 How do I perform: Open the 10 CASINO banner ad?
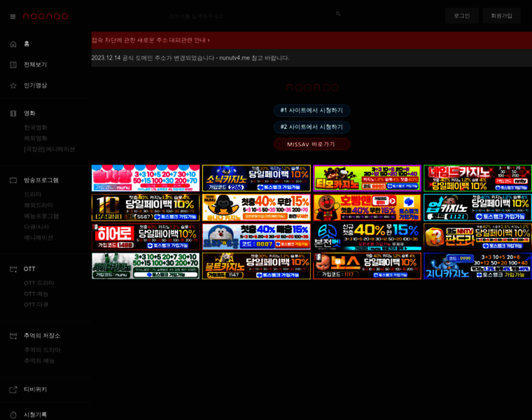coord(146,208)
